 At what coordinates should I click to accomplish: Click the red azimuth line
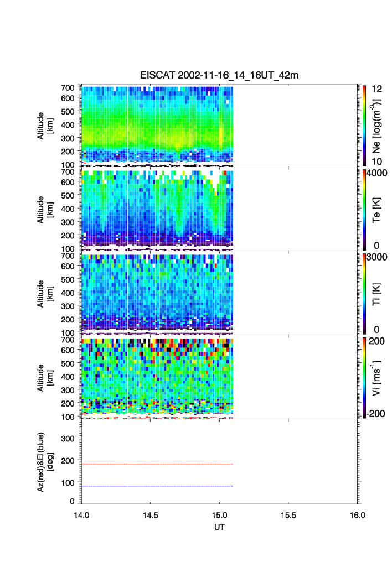tap(157, 464)
